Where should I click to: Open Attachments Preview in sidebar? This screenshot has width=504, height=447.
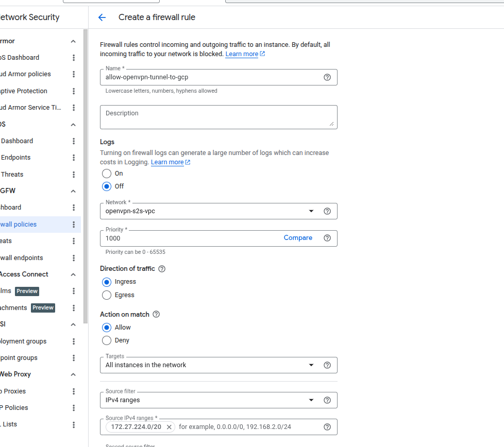[27, 308]
